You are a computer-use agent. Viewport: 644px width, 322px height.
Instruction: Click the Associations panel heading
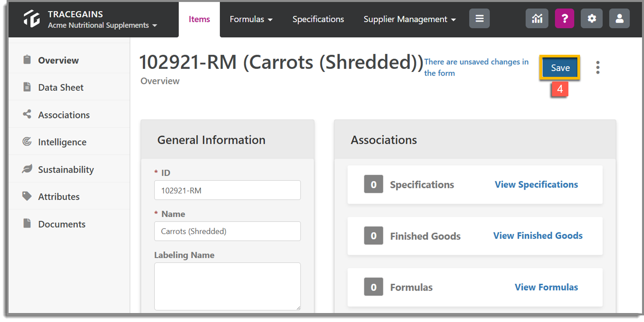point(384,140)
